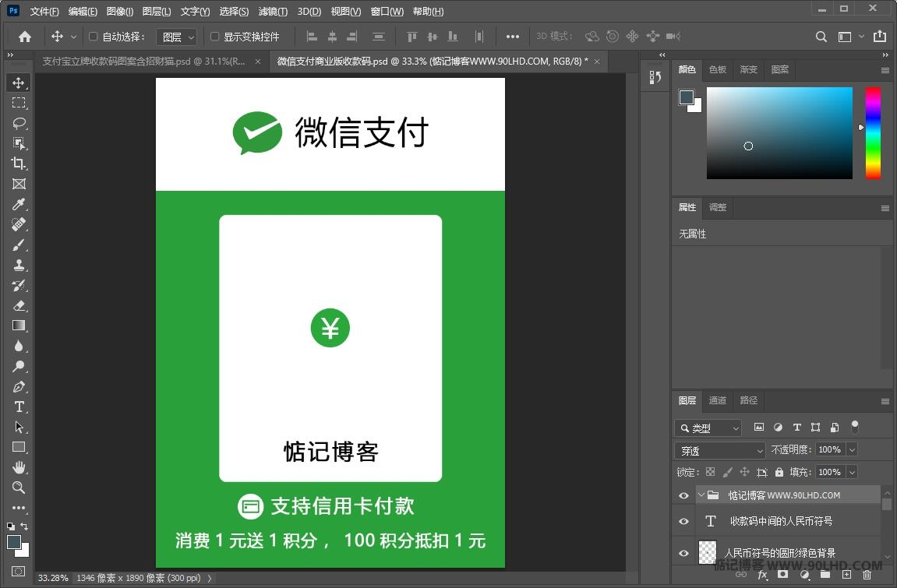Screen dimensions: 897x588
Task: Open the 穿透 blend mode dropdown
Action: click(x=719, y=450)
